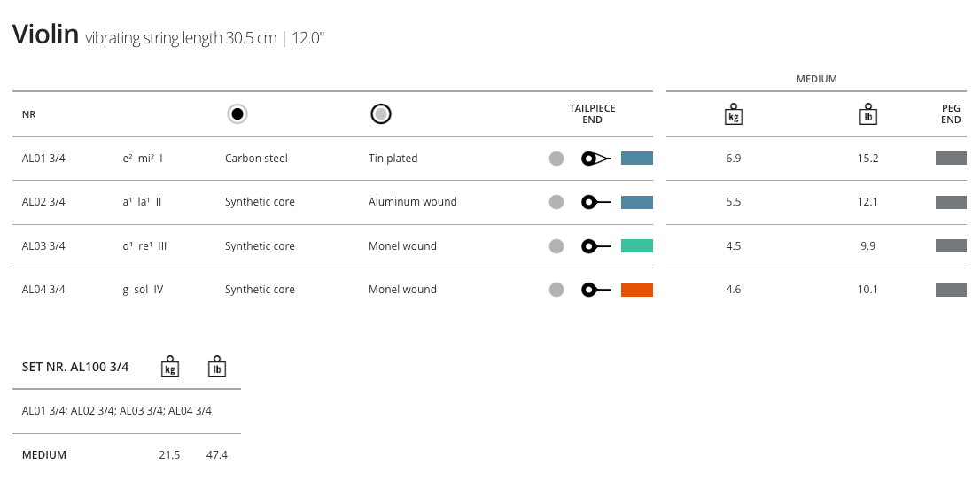Click the core material icon in header

237,113
